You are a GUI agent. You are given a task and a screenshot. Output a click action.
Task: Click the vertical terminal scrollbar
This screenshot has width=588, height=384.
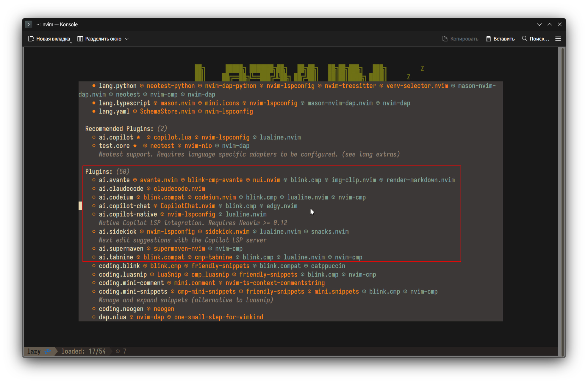[x=562, y=202]
